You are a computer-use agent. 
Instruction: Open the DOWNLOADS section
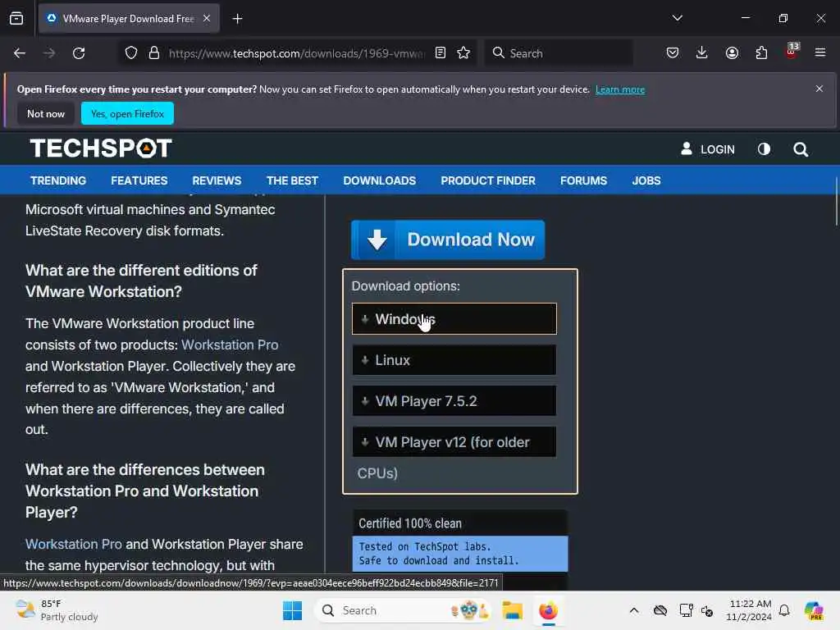[x=380, y=180]
